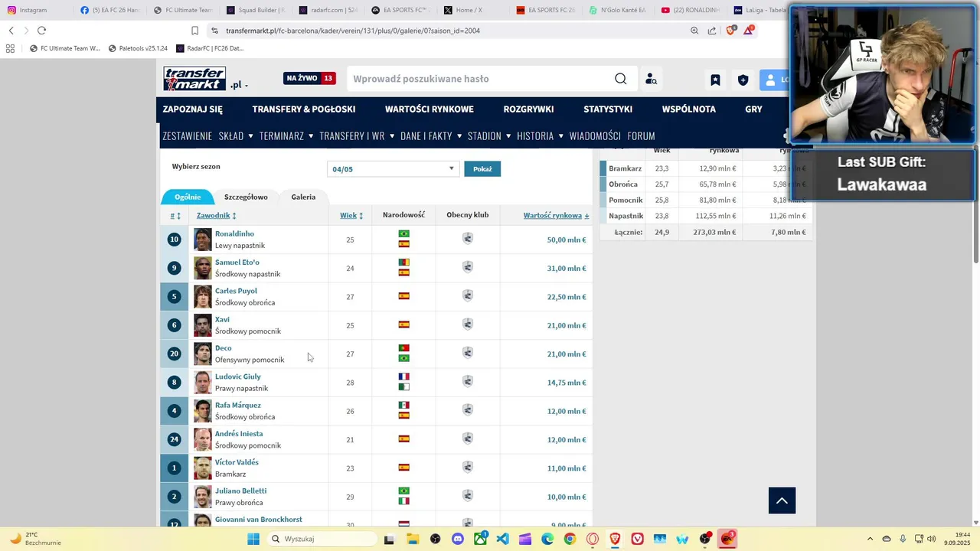Viewport: 980px width, 551px height.
Task: Open the ROZGRYWKI menu
Action: coord(528,109)
